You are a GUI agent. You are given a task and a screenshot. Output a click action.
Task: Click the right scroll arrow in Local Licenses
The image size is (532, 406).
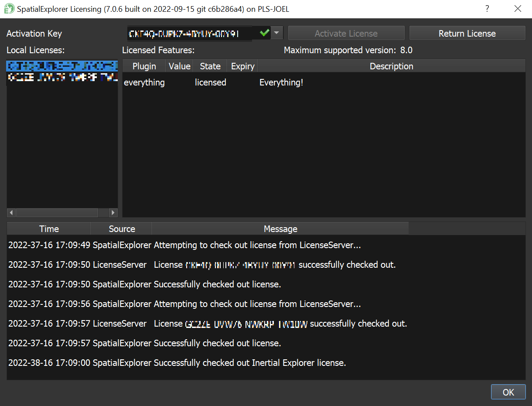(x=113, y=213)
